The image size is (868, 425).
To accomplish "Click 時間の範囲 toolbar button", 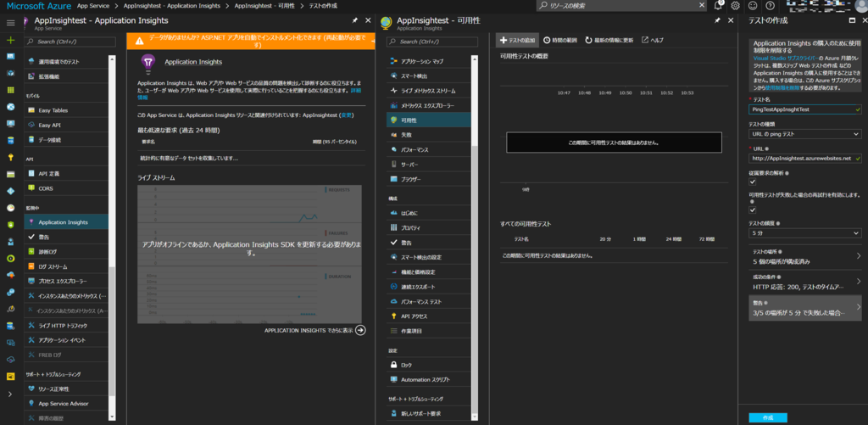I will [560, 41].
